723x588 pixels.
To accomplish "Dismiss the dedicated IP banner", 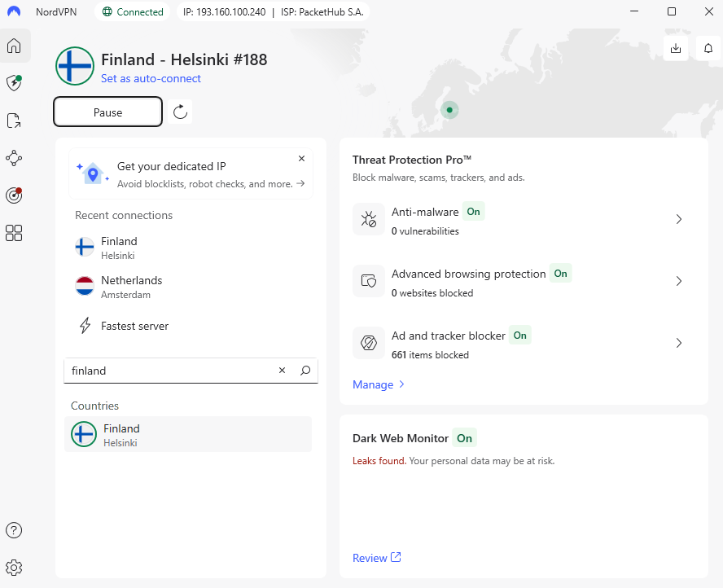I will pyautogui.click(x=301, y=159).
